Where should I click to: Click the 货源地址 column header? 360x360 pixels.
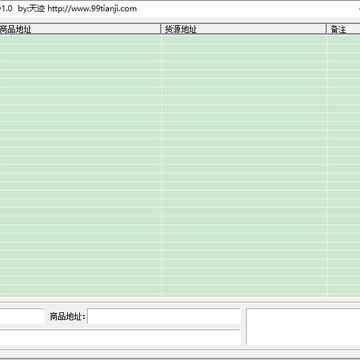[x=244, y=29]
